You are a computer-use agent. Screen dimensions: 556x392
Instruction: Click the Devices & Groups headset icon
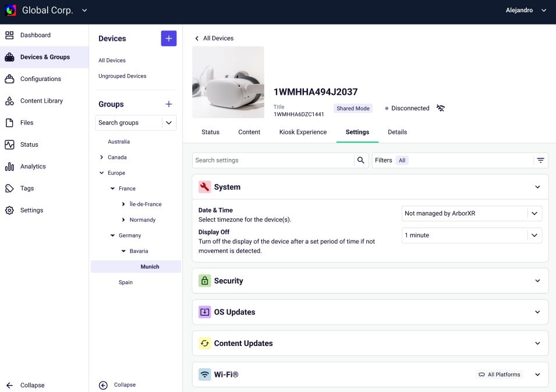(x=9, y=57)
